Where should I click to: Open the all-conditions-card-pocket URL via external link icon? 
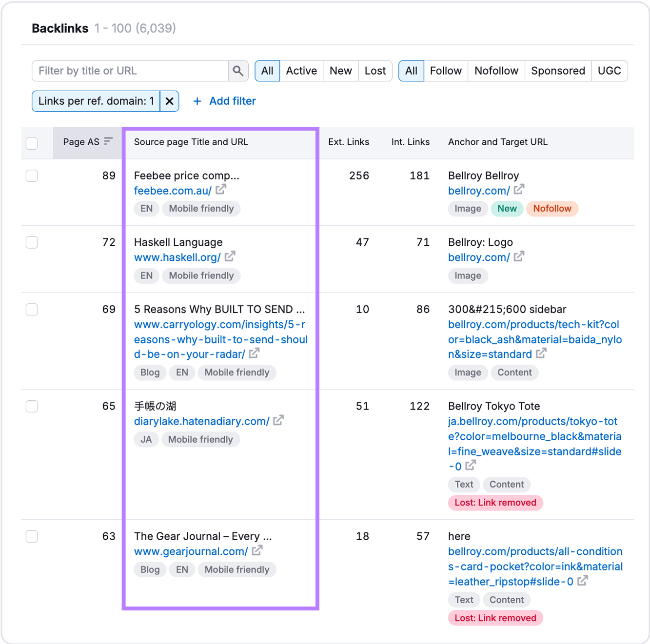[583, 581]
